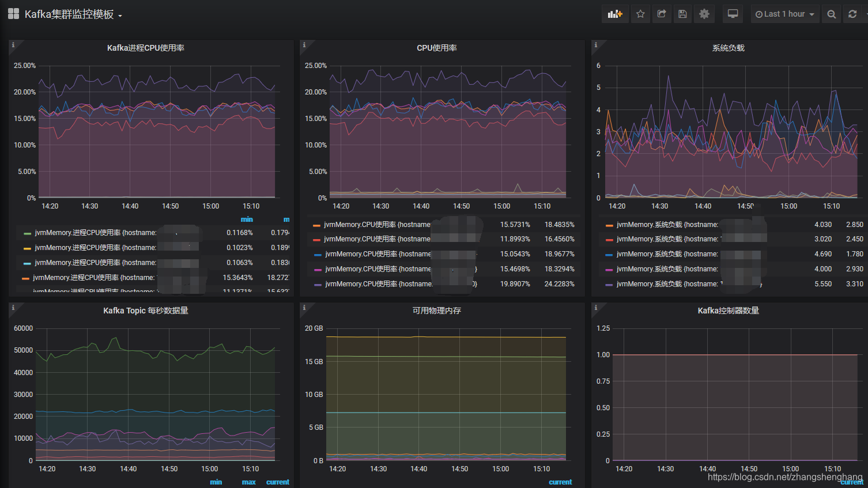Click yellow swatch in Kafka进程CPU使用率 legend

pyautogui.click(x=27, y=248)
